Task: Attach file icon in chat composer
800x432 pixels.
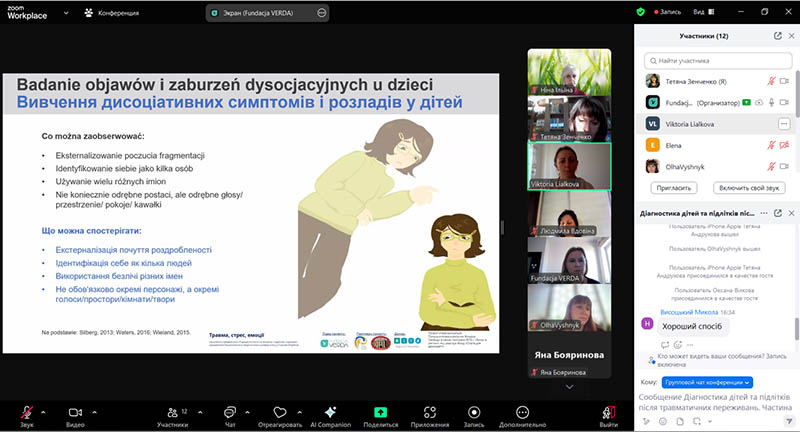Action: tap(680, 421)
